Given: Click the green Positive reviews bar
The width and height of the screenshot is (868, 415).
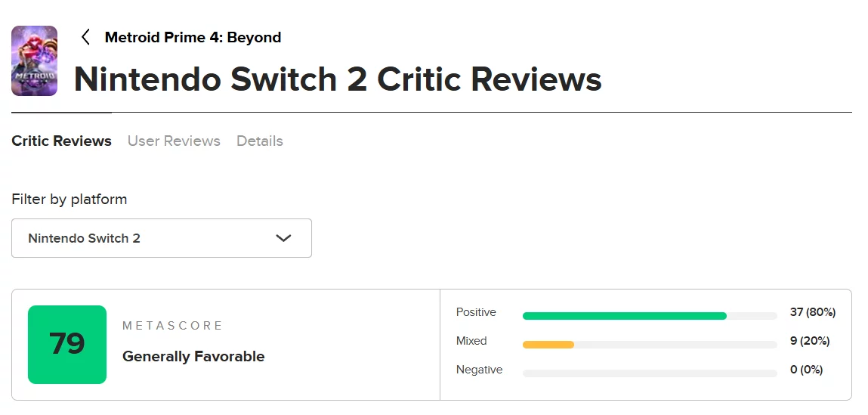Looking at the screenshot, I should (x=624, y=316).
